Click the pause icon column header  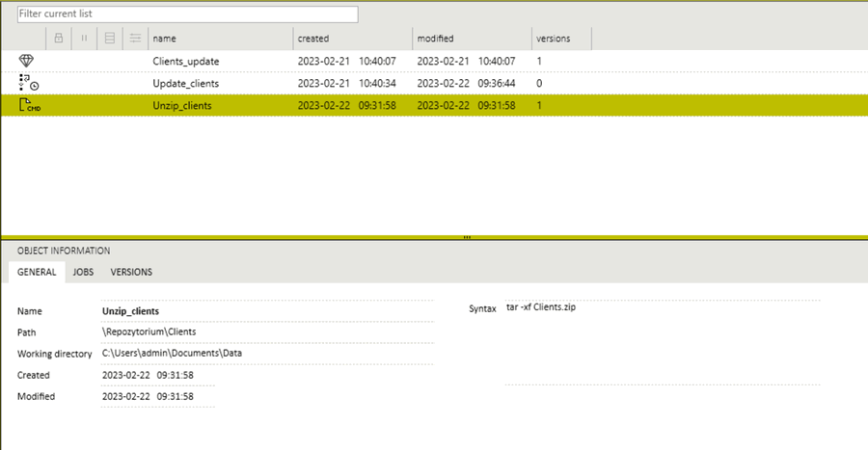[x=84, y=39]
